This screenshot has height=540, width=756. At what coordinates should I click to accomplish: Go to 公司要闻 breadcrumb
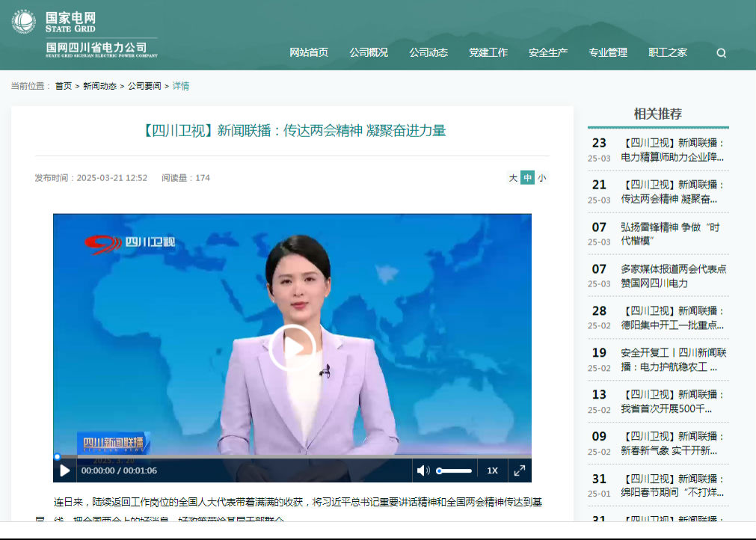click(x=144, y=86)
